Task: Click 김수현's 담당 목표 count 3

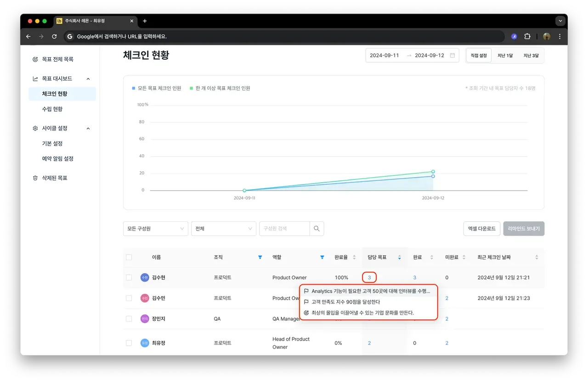Action: [x=369, y=278]
